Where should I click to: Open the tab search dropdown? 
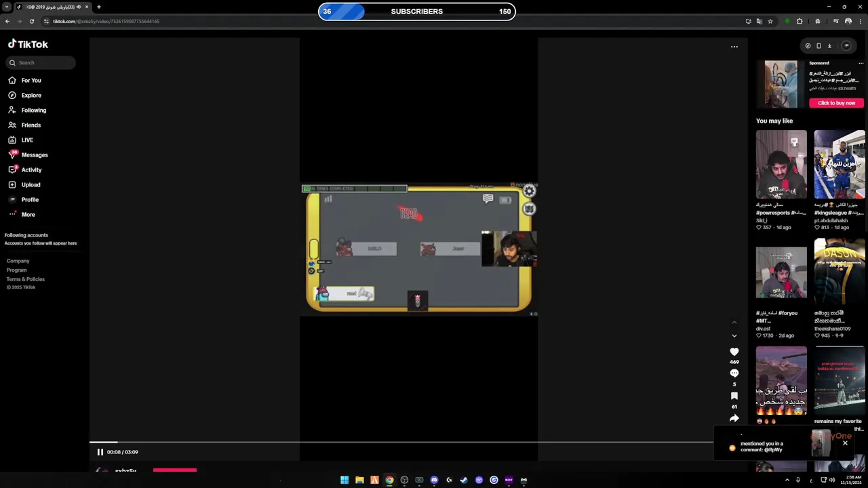click(6, 7)
